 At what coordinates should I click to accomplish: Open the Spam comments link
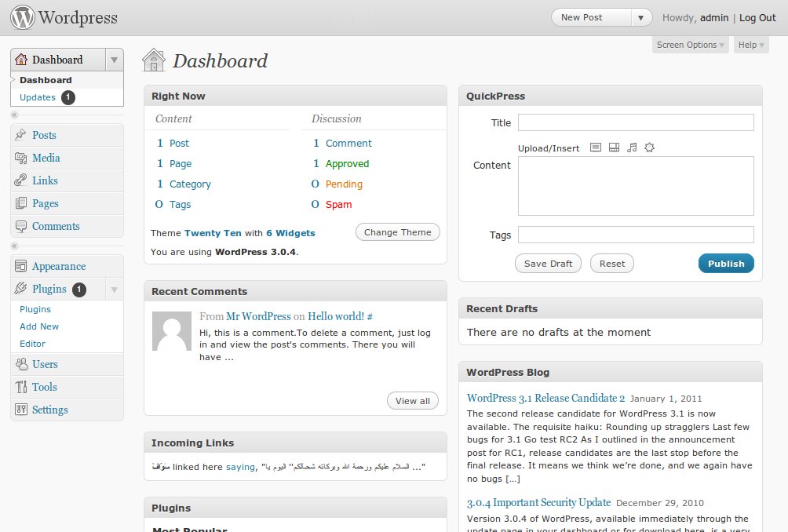click(x=339, y=205)
